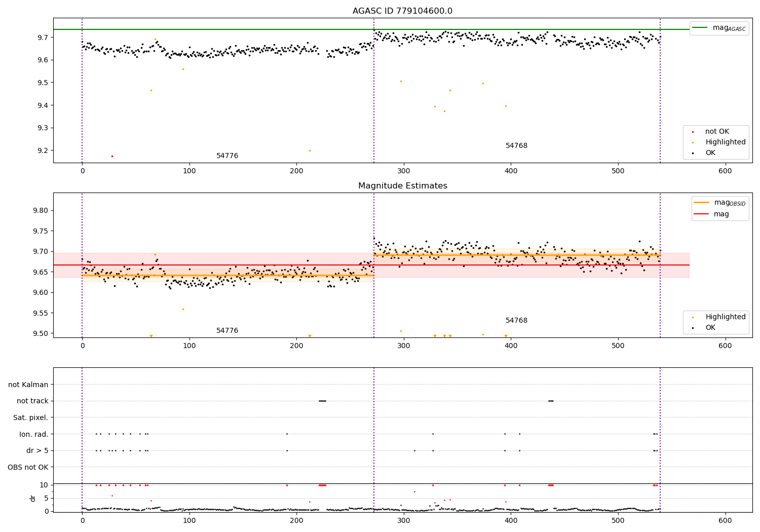This screenshot has height=532, width=760.
Task: Click the 54776 label in the top plot
Action: click(x=227, y=156)
